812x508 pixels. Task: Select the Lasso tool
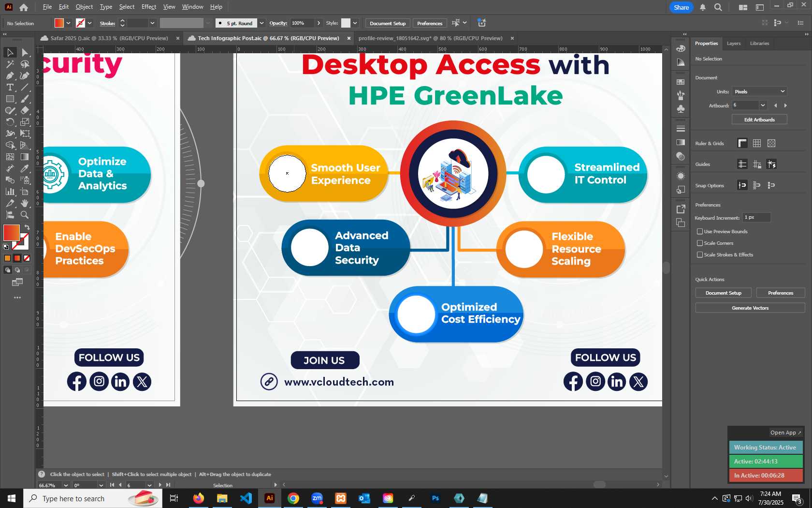coord(25,64)
